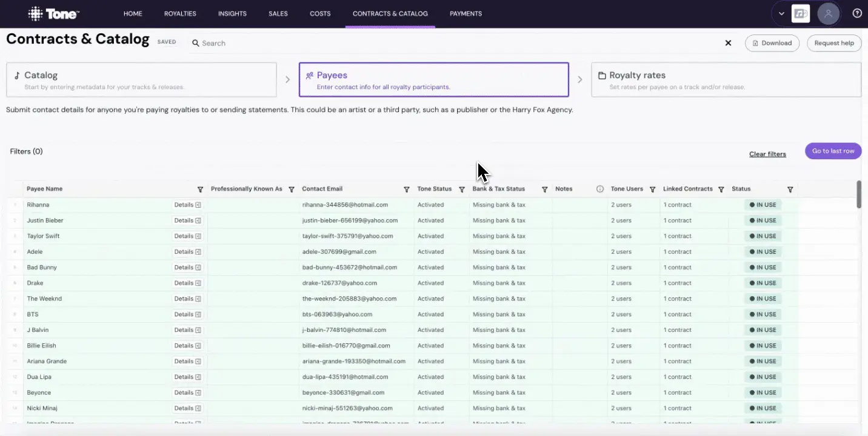Screen dimensions: 868x436
Task: Filter the Payee Name column
Action: point(200,190)
